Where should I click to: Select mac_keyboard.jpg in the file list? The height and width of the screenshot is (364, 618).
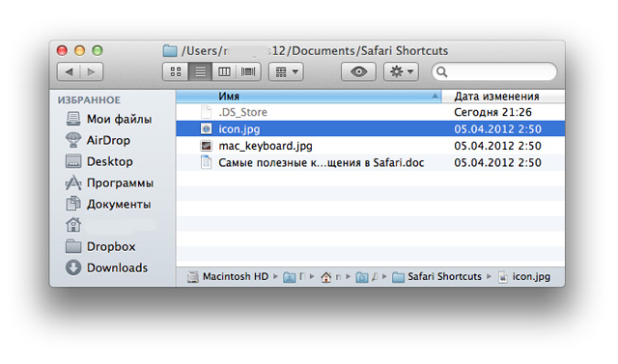click(370, 146)
